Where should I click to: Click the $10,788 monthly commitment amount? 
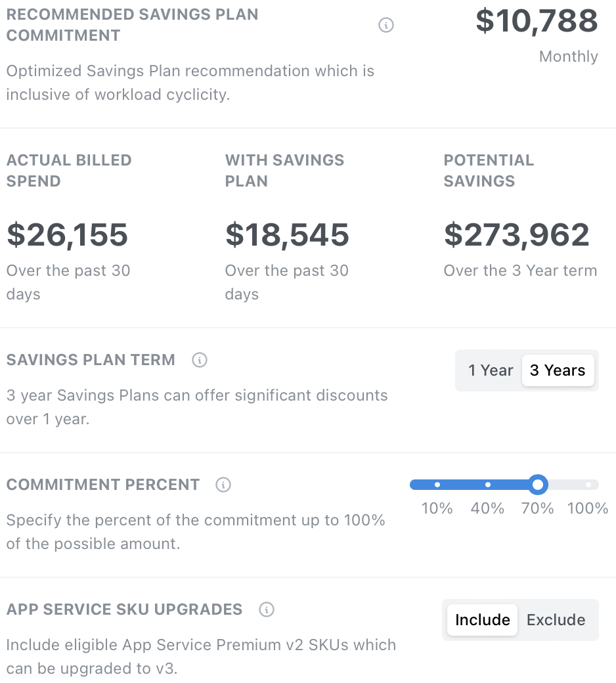[x=537, y=21]
